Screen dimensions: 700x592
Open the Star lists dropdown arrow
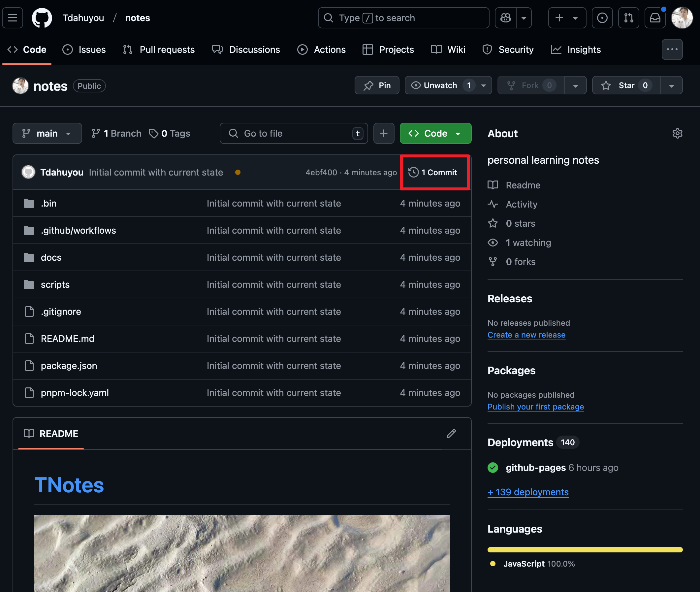coord(672,85)
